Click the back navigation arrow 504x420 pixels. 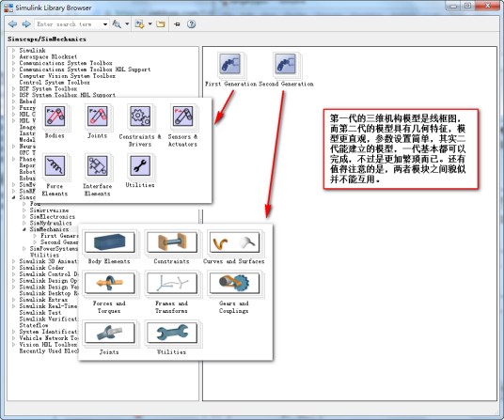coord(13,24)
